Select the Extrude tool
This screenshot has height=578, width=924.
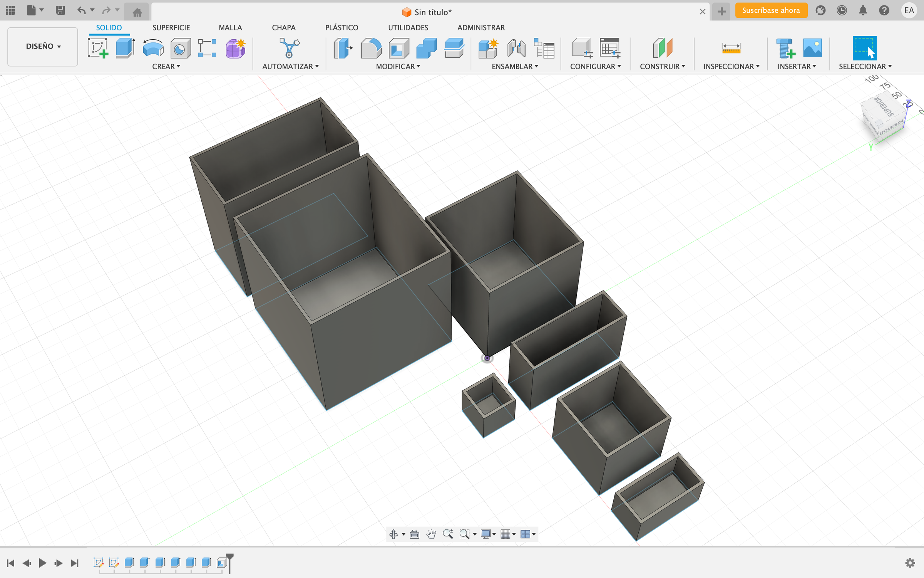pyautogui.click(x=126, y=48)
